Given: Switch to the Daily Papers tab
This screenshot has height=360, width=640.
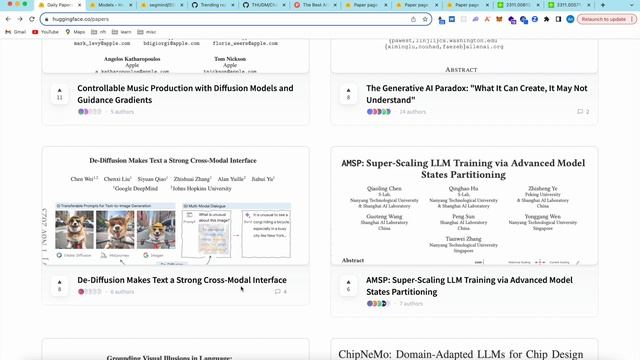Looking at the screenshot, I should click(x=59, y=5).
